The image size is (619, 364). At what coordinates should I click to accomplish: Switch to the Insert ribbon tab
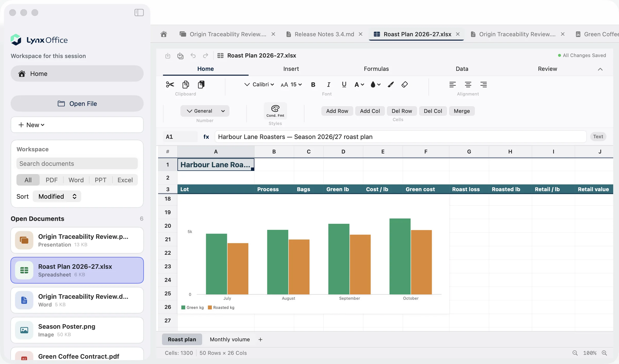[x=291, y=69]
